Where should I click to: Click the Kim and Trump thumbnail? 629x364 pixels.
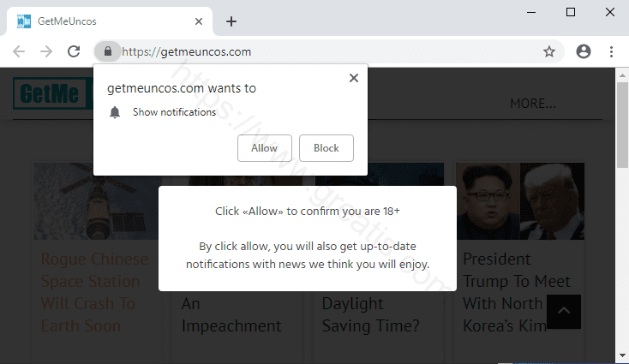[519, 200]
